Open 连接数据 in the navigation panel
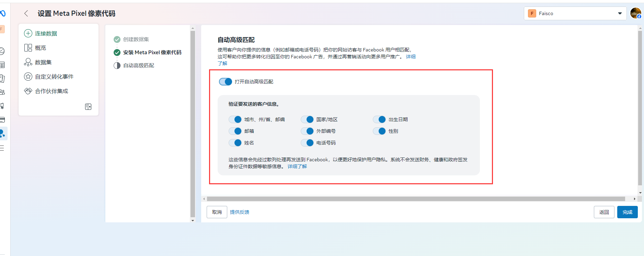Viewport: 644px width, 256px height. click(x=46, y=33)
